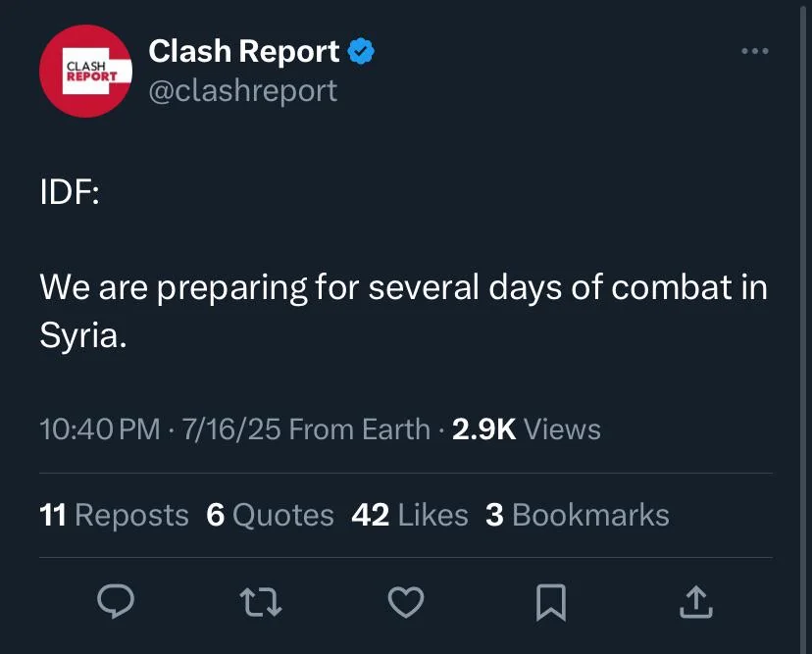This screenshot has height=654, width=812.
Task: Click the Clash Report profile avatar
Action: click(x=85, y=71)
